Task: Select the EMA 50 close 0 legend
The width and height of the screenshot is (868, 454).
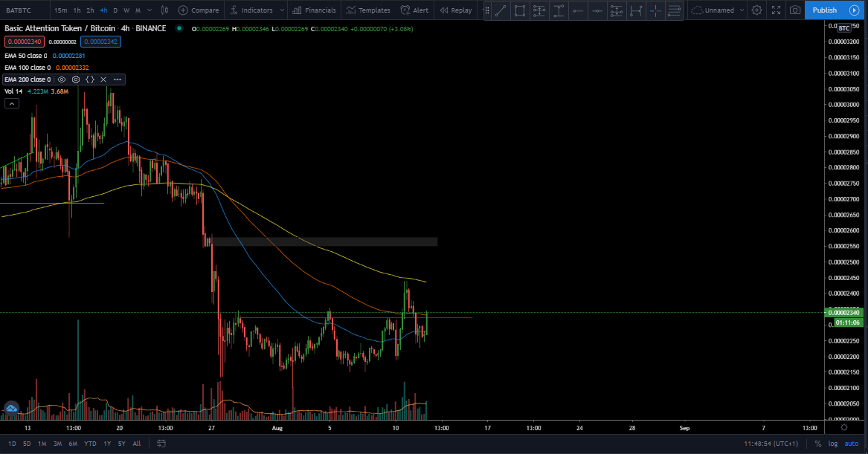Action: point(26,56)
